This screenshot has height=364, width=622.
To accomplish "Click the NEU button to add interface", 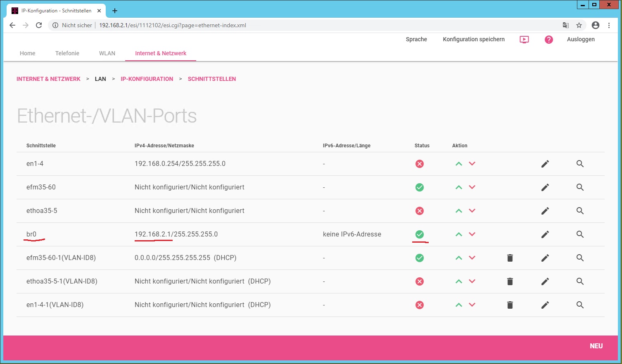I will 596,346.
